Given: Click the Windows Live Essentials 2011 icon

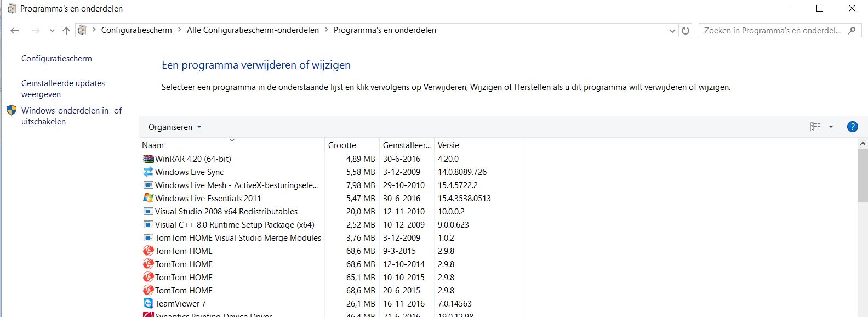Looking at the screenshot, I should pos(148,199).
